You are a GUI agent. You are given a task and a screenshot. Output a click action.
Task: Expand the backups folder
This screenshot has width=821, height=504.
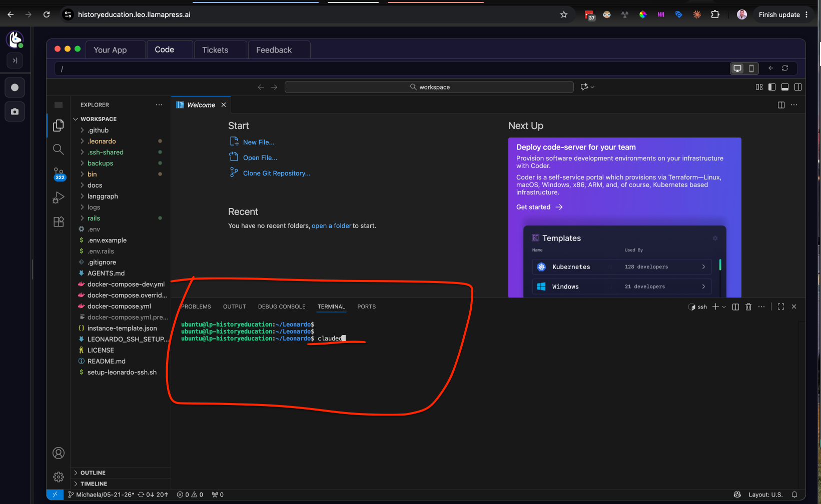(x=100, y=163)
